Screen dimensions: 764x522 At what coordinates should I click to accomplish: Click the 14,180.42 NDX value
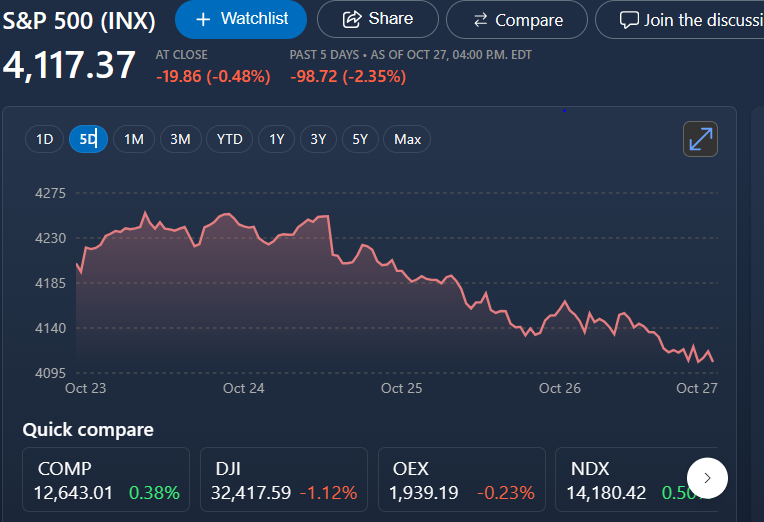(x=606, y=493)
